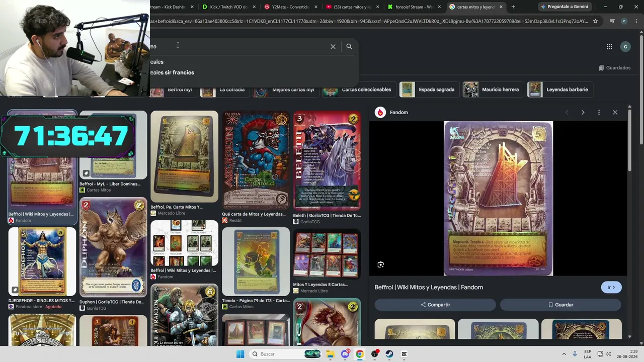Viewport: 644px width, 362px height.
Task: Open Chrome profile button in toolbar
Action: pos(624,21)
